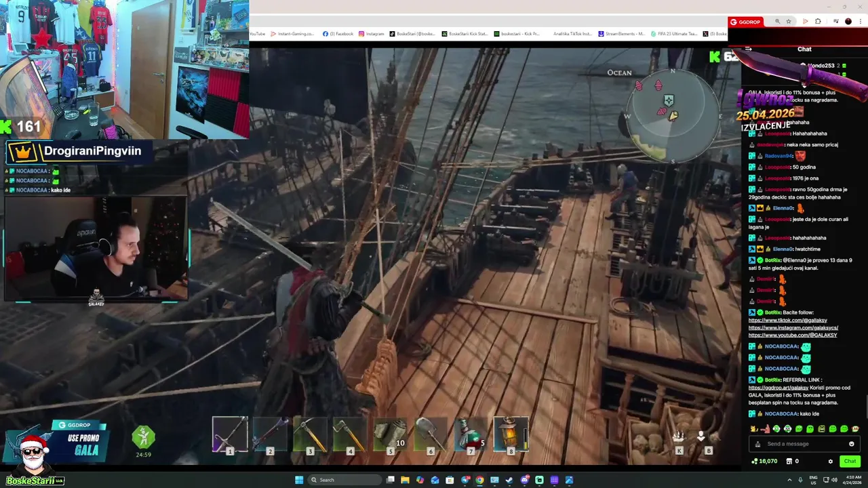Open the Instagram bookmark
868x488 pixels.
click(372, 34)
